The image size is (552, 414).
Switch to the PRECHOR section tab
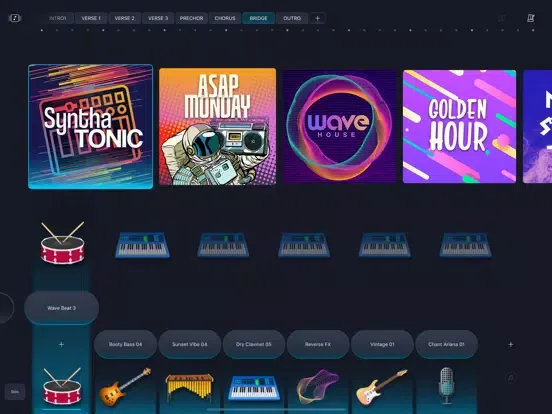(192, 18)
